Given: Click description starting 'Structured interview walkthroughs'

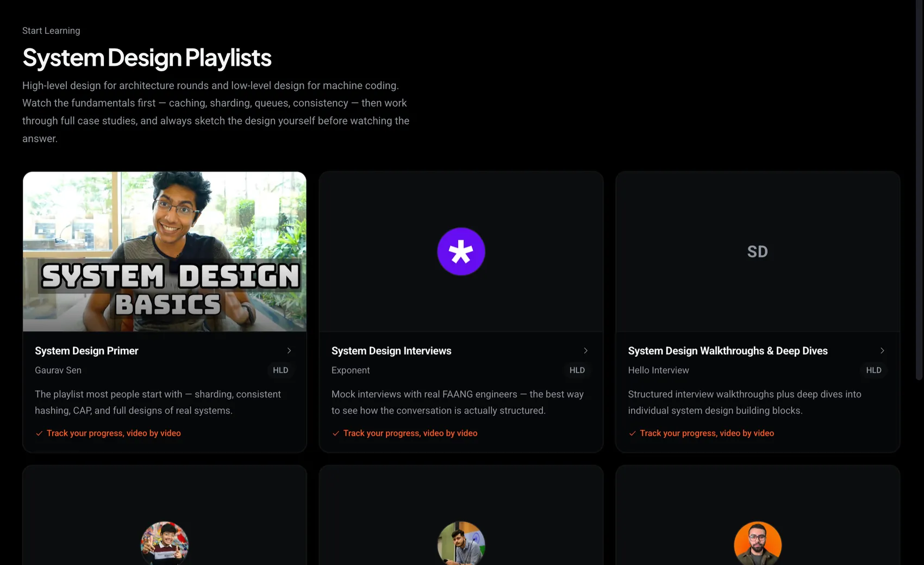Looking at the screenshot, I should pos(745,402).
